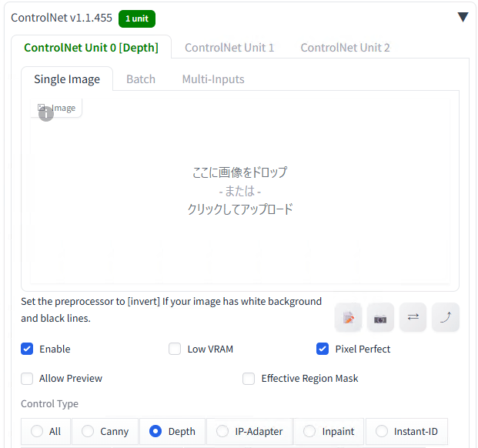Select the Canny control type radio
478x448 pixels.
click(88, 431)
